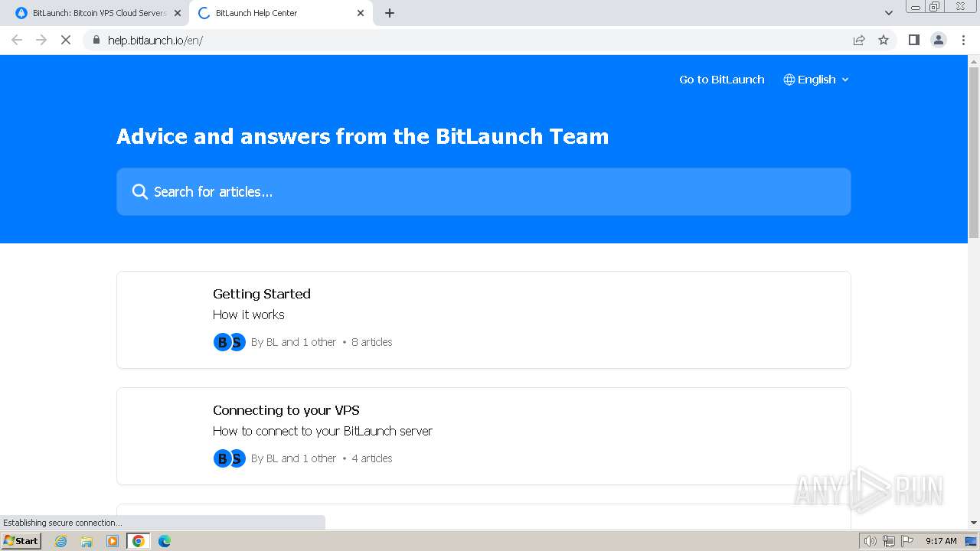Click S avatar in Connecting VPS card
This screenshot has height=551, width=980.
[x=237, y=458]
